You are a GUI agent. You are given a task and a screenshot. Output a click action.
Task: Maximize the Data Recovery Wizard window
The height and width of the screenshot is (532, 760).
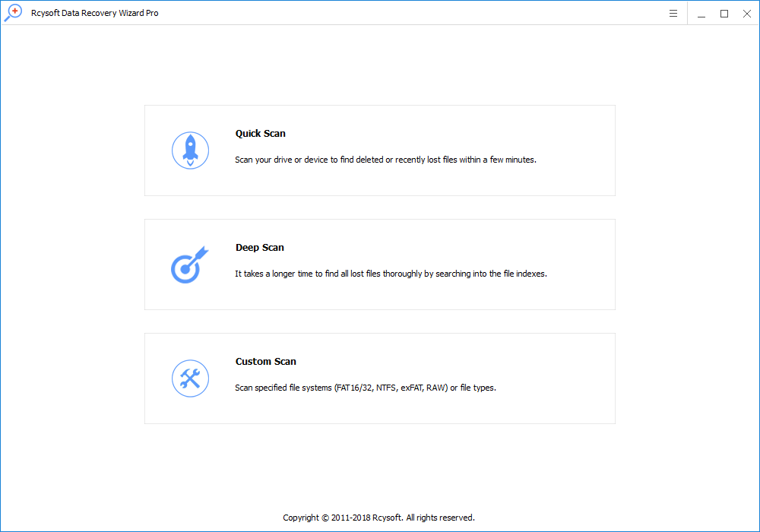point(724,14)
